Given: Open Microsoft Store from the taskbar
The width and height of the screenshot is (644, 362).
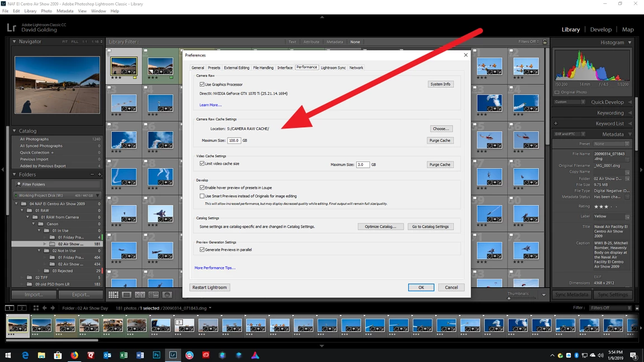Looking at the screenshot, I should pos(58,355).
